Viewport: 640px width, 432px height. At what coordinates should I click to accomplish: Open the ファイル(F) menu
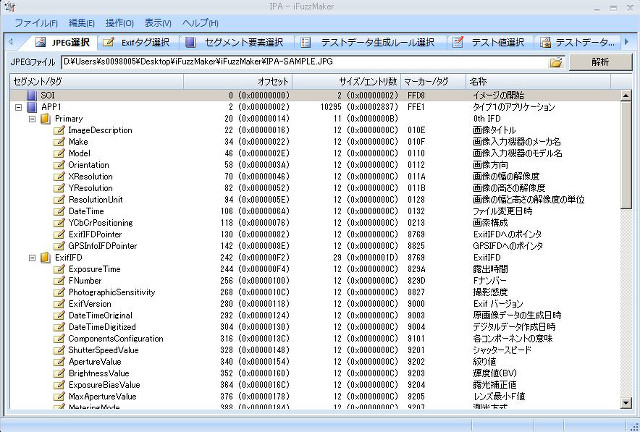click(x=36, y=23)
